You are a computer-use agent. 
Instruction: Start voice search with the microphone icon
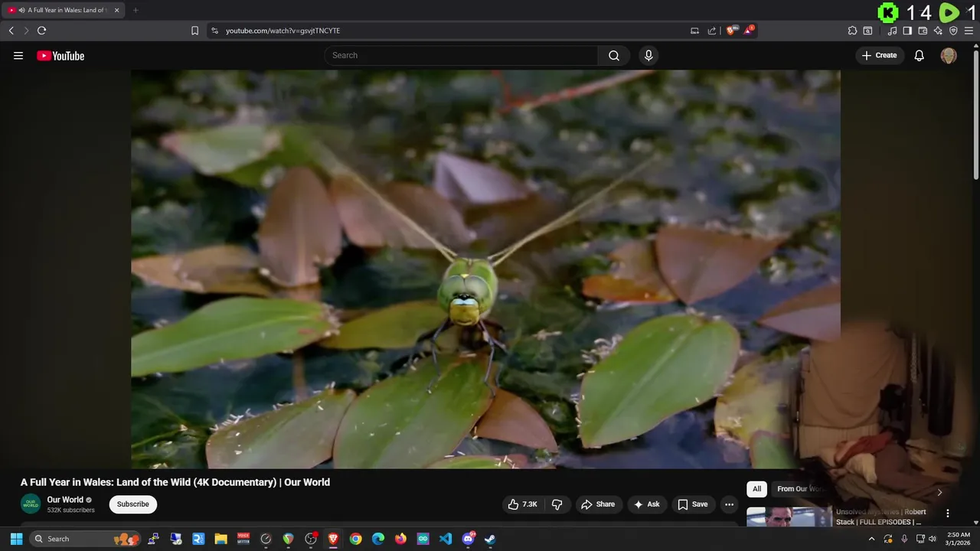648,55
